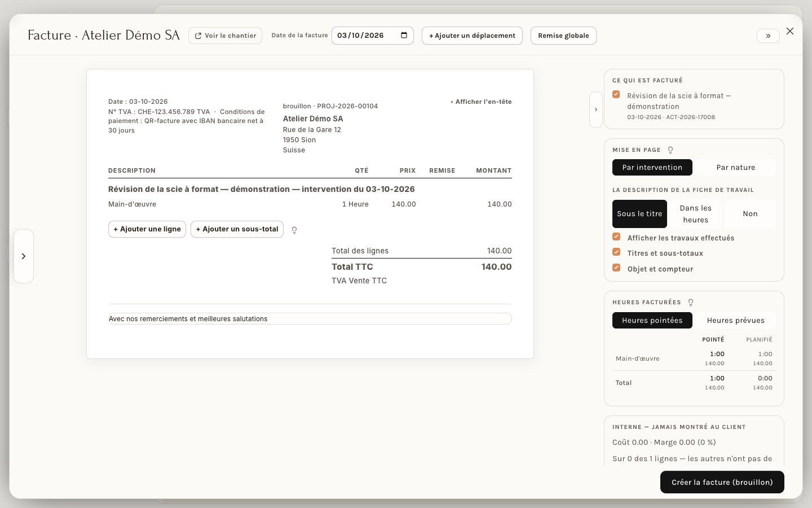Image resolution: width=812 pixels, height=508 pixels.
Task: Expand the left side panel chevron
Action: pos(24,256)
